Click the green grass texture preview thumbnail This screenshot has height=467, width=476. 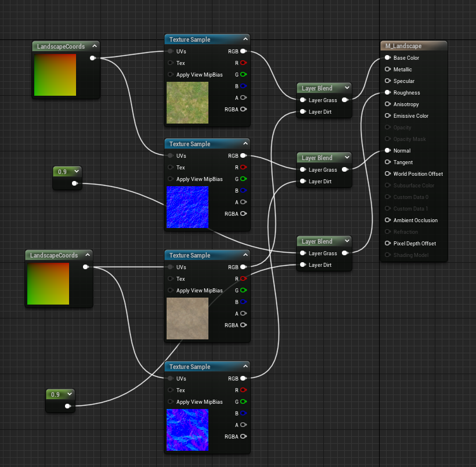[x=187, y=103]
